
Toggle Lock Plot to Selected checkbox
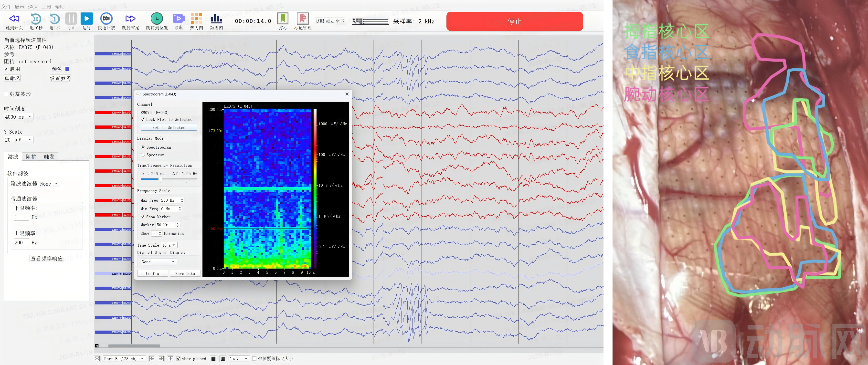pos(143,120)
